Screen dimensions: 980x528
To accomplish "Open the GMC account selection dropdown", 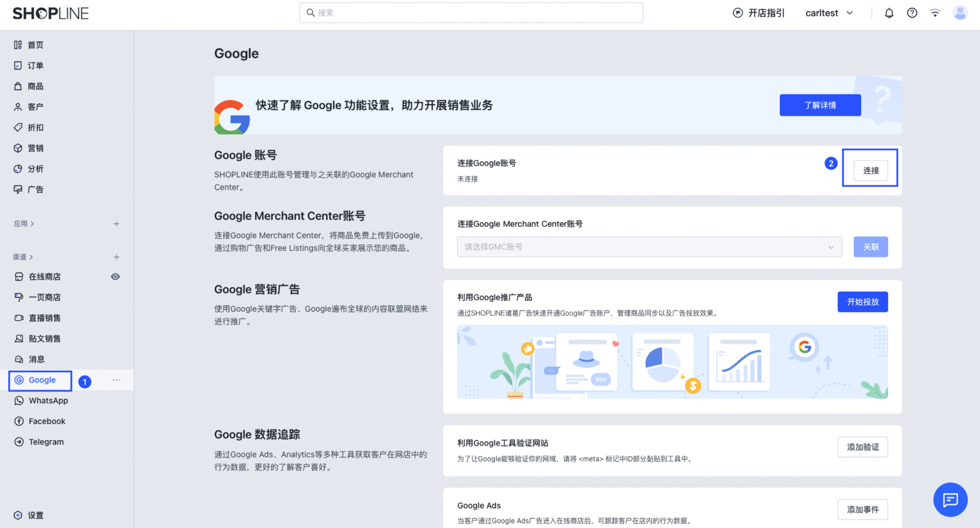I will (649, 247).
